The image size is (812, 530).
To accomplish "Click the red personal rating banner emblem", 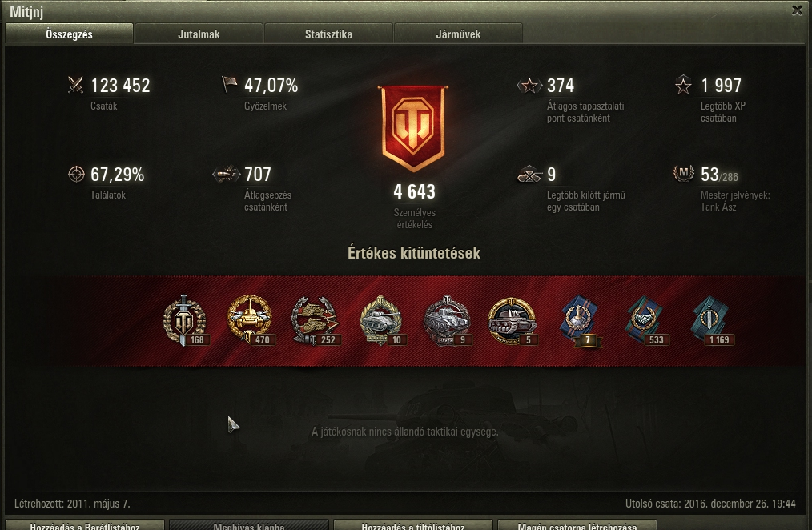I will click(x=413, y=128).
